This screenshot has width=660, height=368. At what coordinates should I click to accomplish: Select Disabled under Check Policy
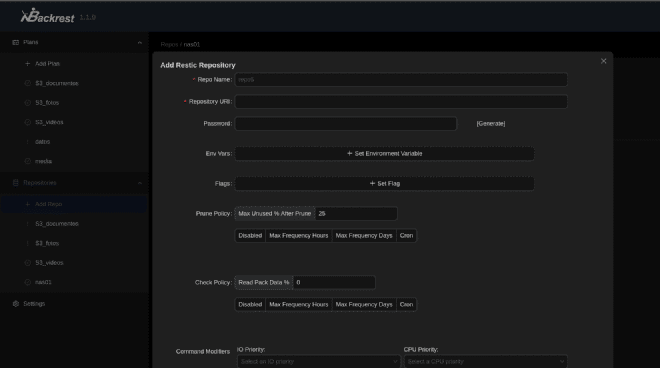point(250,304)
